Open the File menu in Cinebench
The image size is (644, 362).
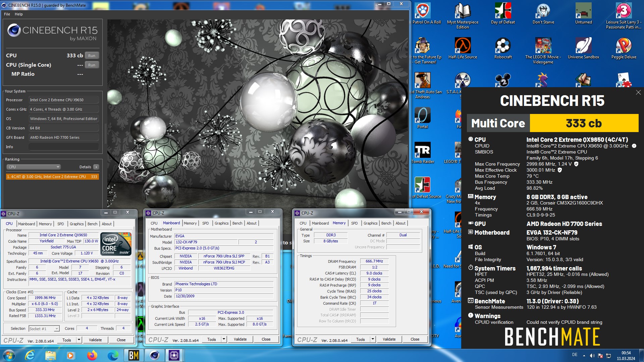tap(7, 14)
